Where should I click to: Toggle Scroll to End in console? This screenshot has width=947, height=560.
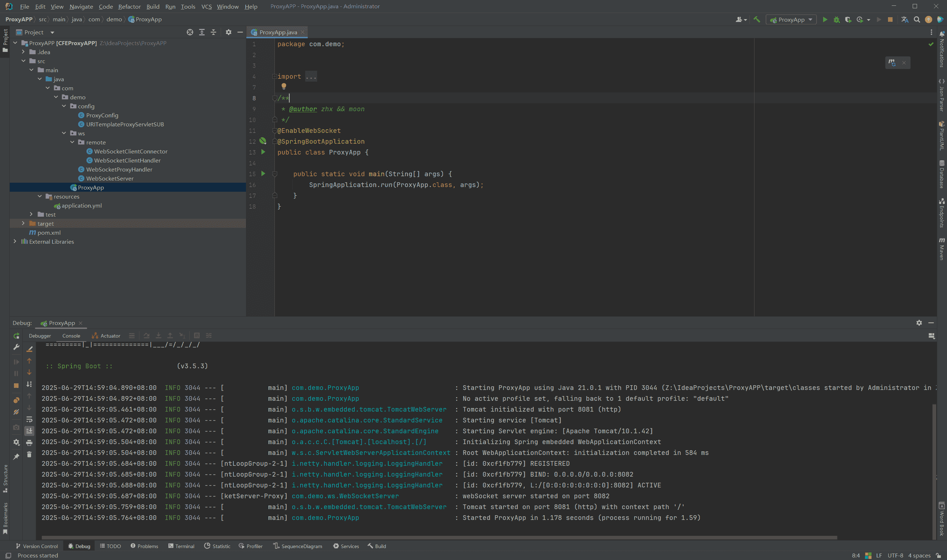(x=29, y=431)
